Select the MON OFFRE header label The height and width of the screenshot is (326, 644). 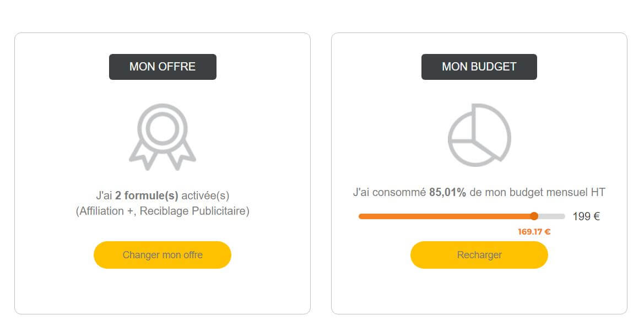(x=163, y=67)
